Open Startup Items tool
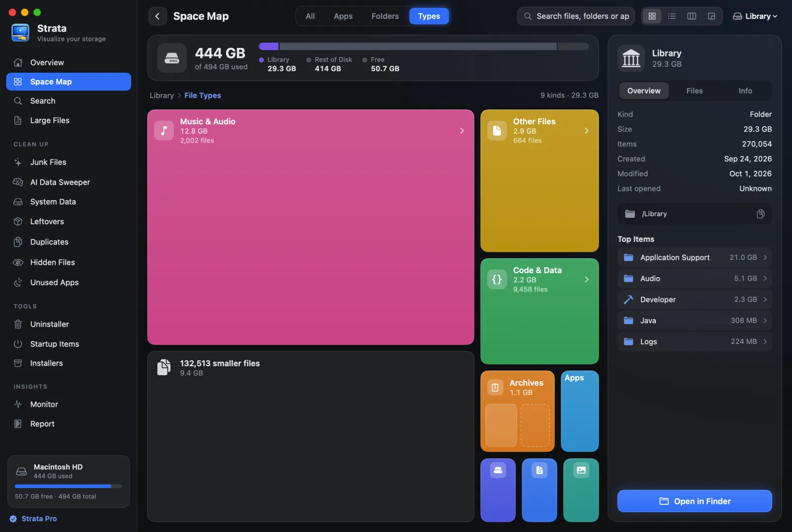The height and width of the screenshot is (532, 792). (x=68, y=344)
